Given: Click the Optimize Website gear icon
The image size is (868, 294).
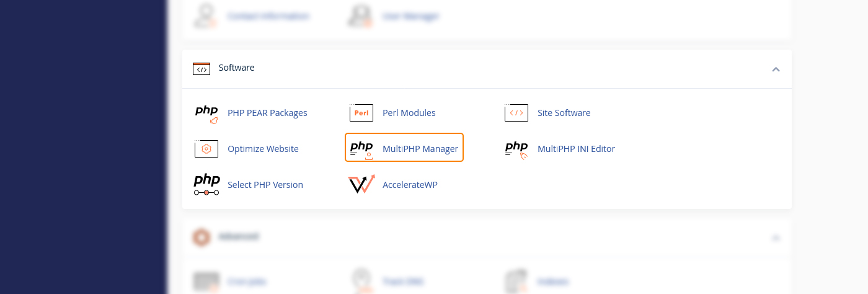Looking at the screenshot, I should coord(206,149).
